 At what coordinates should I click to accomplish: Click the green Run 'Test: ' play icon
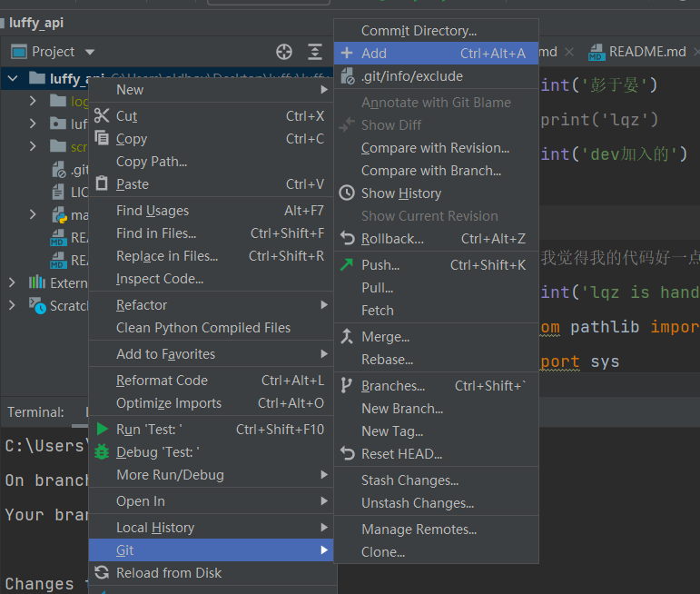point(102,429)
